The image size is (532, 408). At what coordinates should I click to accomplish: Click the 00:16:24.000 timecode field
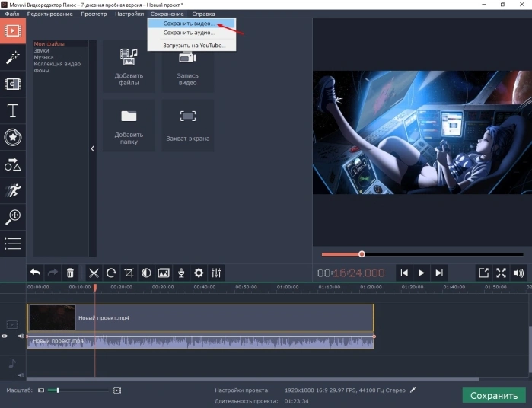tap(351, 273)
